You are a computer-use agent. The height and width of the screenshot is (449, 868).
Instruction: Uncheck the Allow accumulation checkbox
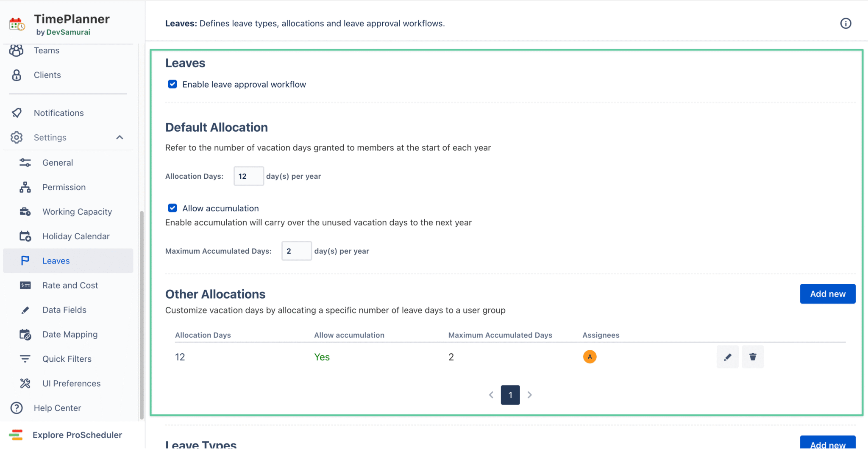point(172,208)
